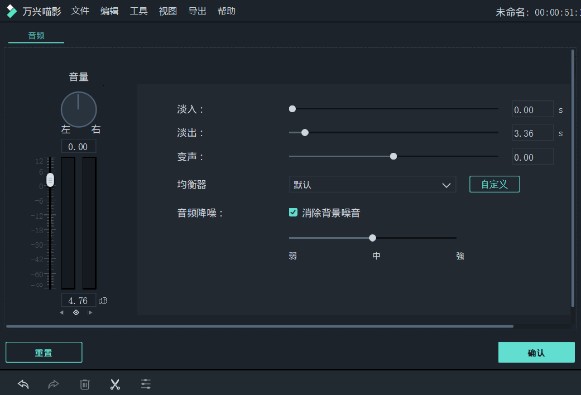Open the 工具 menu
The width and height of the screenshot is (581, 395).
pos(139,11)
